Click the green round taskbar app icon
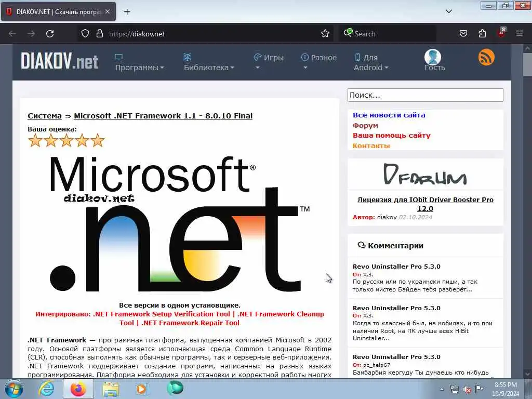532x399 pixels. click(x=175, y=388)
